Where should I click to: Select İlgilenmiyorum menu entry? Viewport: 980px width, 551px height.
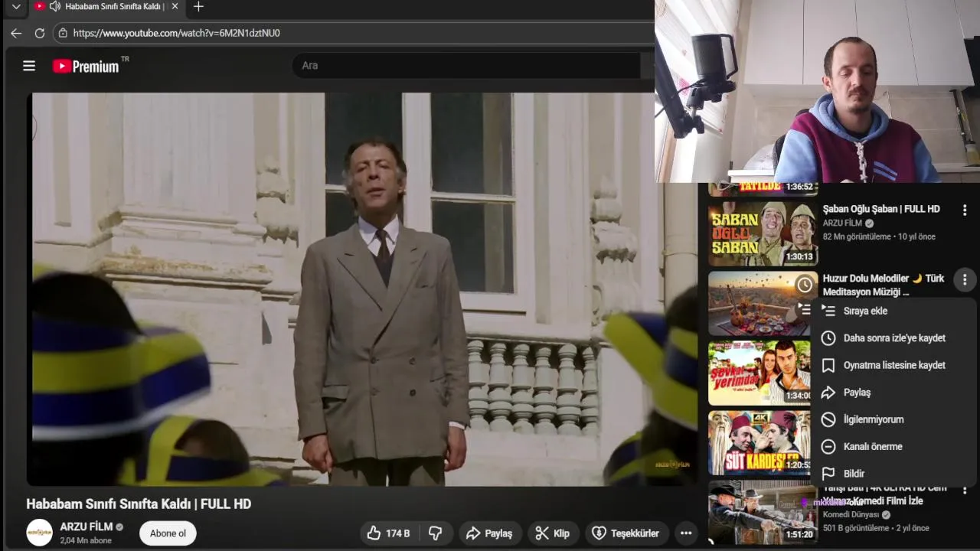tap(893, 419)
